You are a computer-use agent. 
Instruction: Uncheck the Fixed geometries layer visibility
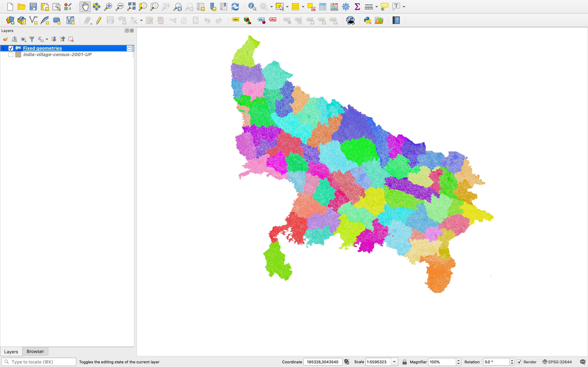click(11, 48)
